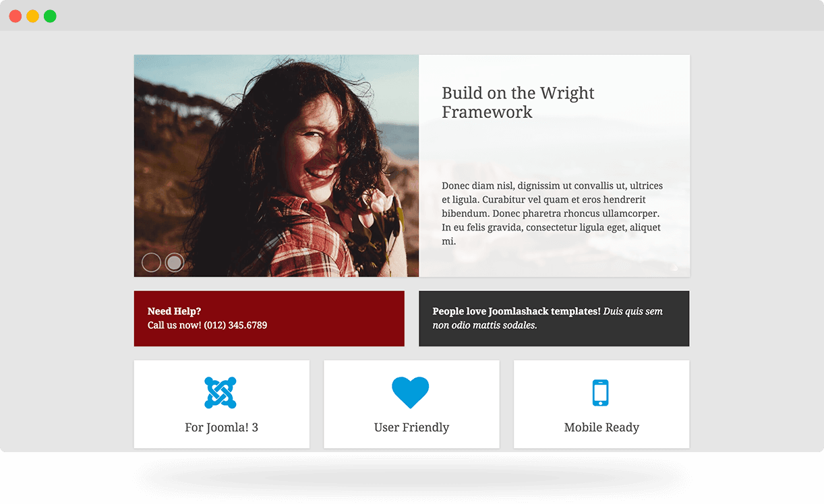Click the 'For Joomla! 3' label
824x504 pixels.
221,427
